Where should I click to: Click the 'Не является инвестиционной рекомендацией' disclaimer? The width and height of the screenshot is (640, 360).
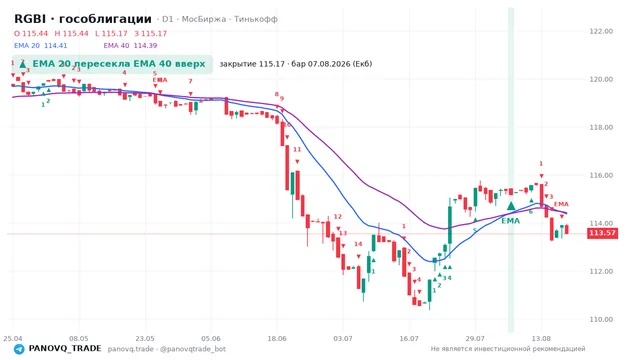tap(508, 349)
